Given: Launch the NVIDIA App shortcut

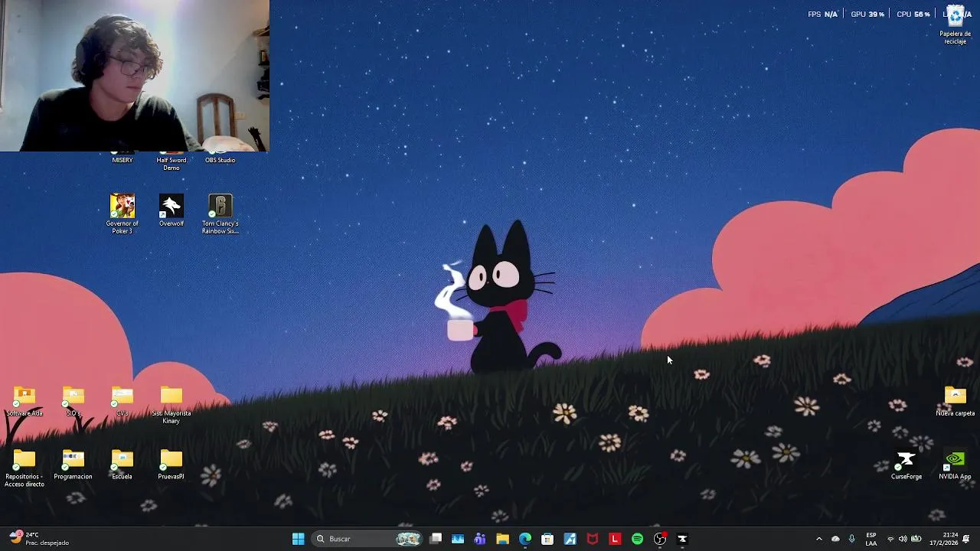Looking at the screenshot, I should (x=955, y=465).
